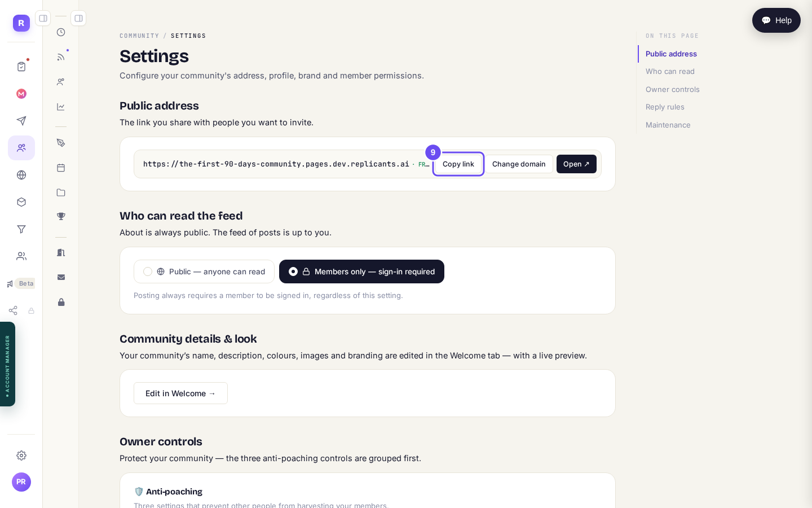Open the community in new tab
Viewport: 812px width, 508px height.
[576, 164]
